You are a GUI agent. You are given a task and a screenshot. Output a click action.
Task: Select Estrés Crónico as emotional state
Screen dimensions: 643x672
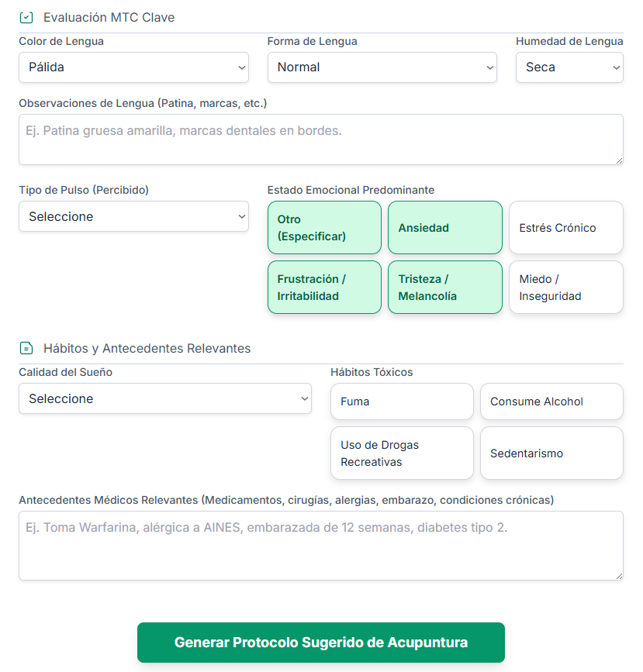click(565, 227)
